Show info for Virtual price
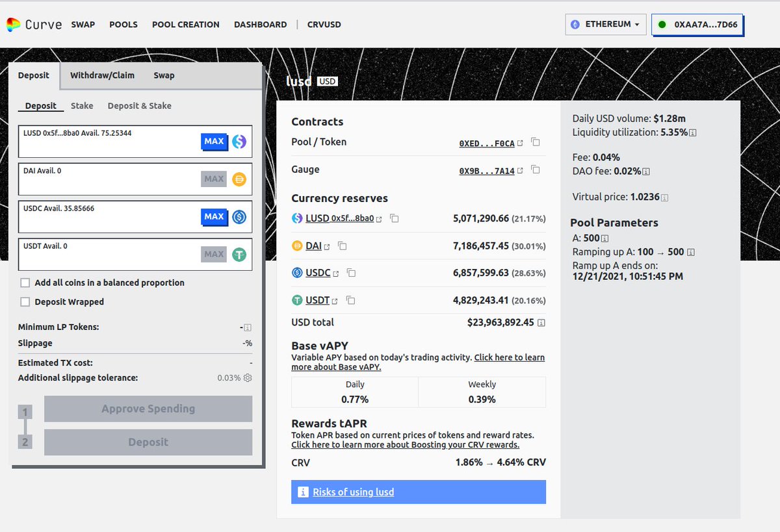This screenshot has width=780, height=532. [x=664, y=197]
